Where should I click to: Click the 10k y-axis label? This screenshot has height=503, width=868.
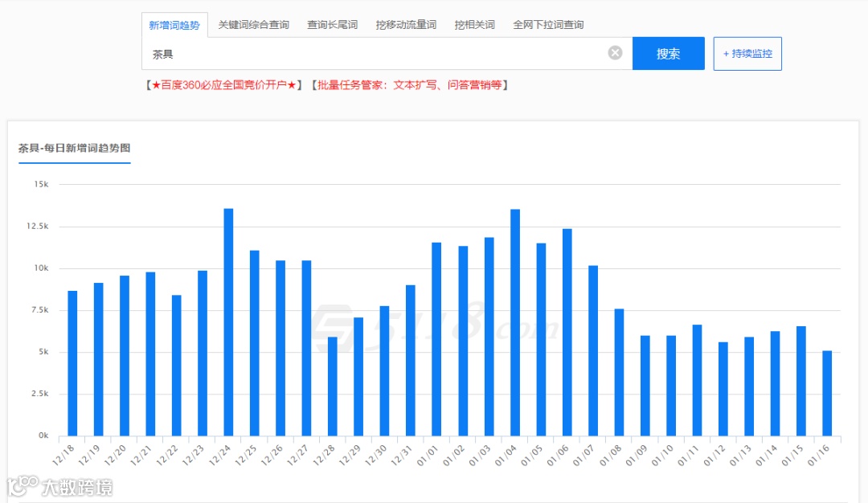[x=41, y=268]
